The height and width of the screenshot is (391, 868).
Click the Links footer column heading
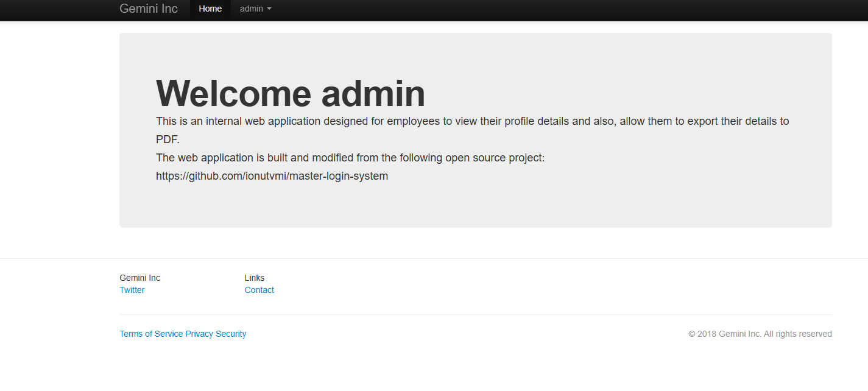pos(255,278)
